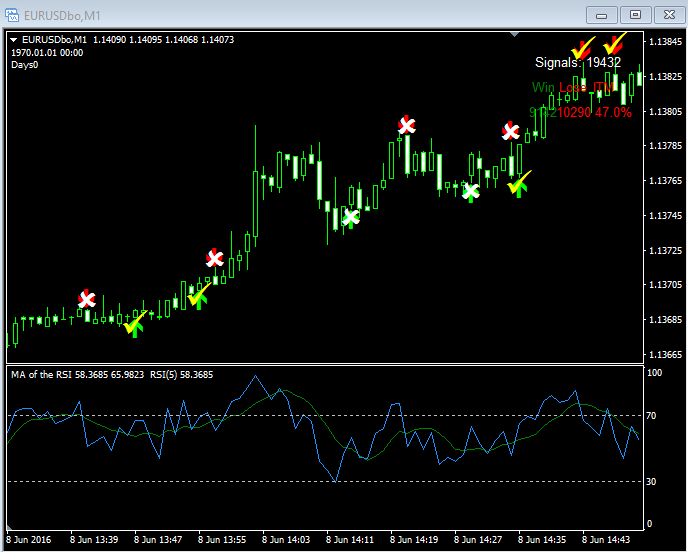Click the yellow check sell arrow above 19432
The height and width of the screenshot is (552, 688).
pos(615,44)
